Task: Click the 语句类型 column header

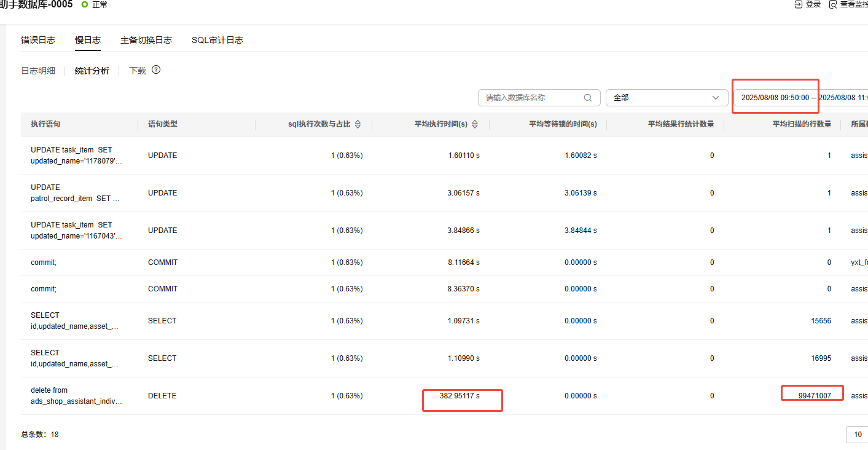Action: (x=163, y=124)
